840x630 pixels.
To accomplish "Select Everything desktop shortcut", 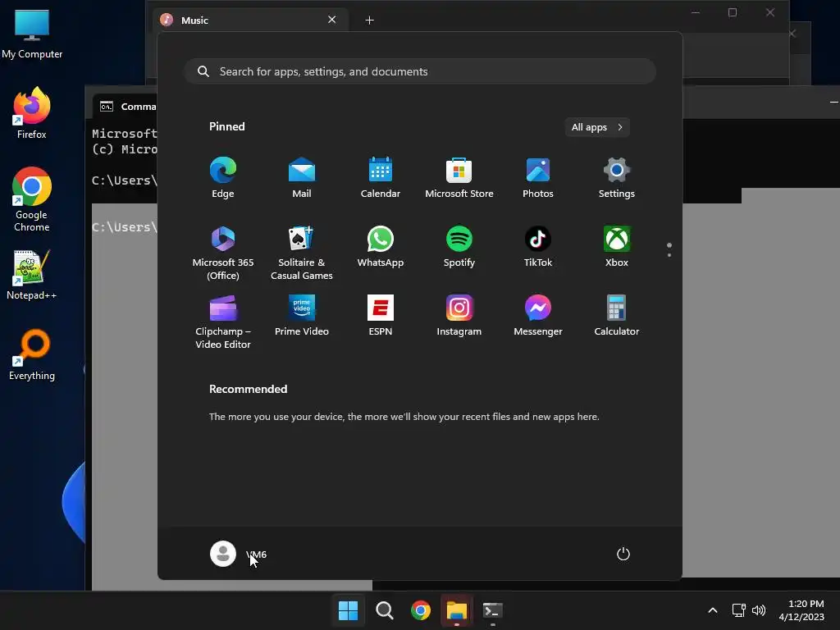I will tap(32, 354).
